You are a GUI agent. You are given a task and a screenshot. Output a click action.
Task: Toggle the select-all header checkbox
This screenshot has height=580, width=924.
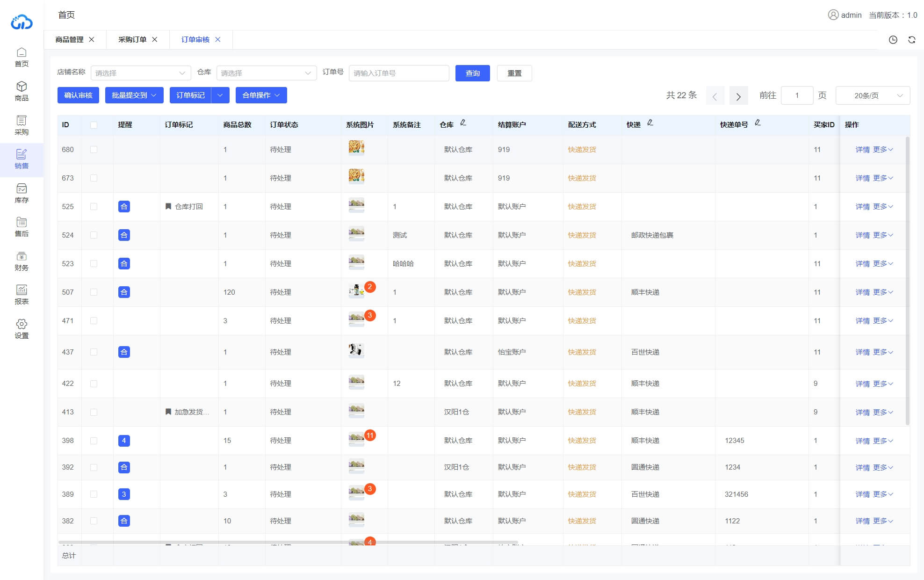94,125
